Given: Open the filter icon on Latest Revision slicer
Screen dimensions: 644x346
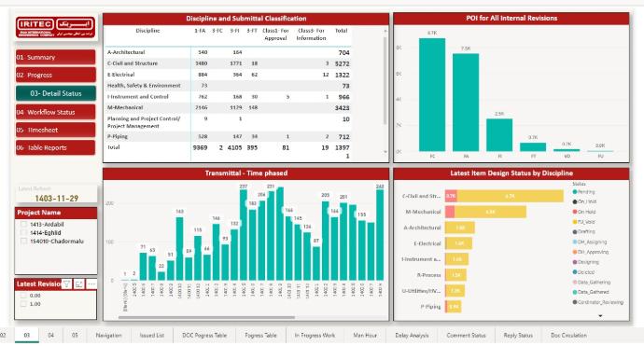Looking at the screenshot, I should [x=66, y=284].
